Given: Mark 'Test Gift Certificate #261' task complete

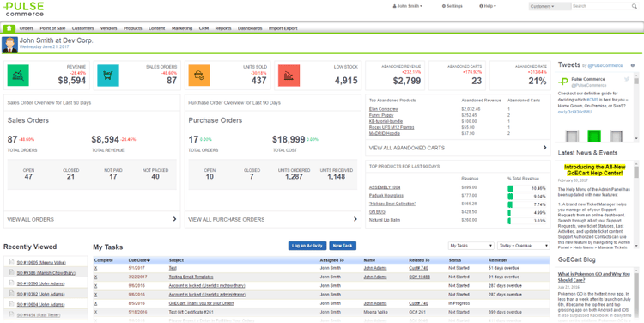Looking at the screenshot, I should pyautogui.click(x=95, y=313).
